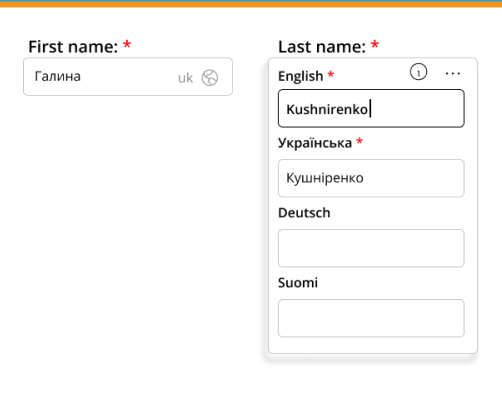Image resolution: width=502 pixels, height=410 pixels.
Task: Focus the empty Suomi text field
Action: coord(371,318)
